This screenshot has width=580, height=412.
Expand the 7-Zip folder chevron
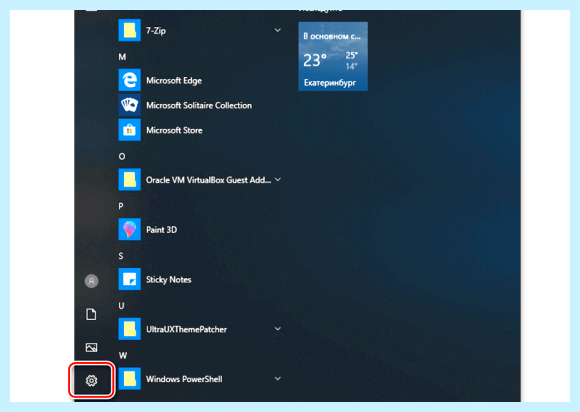click(278, 30)
